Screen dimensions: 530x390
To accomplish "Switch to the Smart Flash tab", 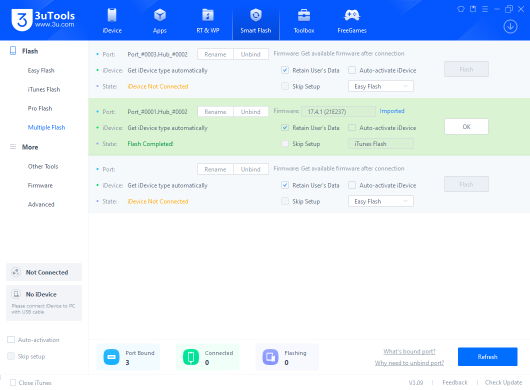I will (256, 20).
